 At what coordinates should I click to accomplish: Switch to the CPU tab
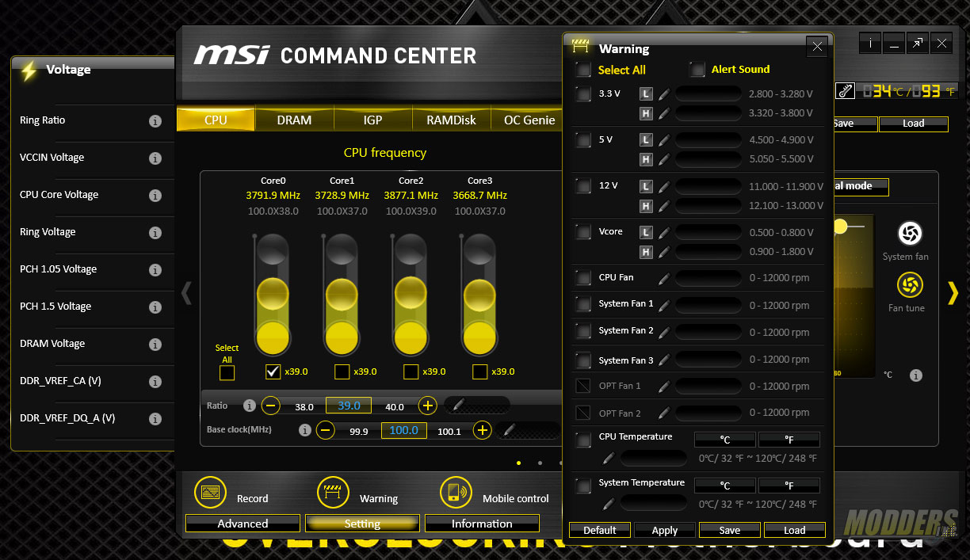pyautogui.click(x=216, y=120)
